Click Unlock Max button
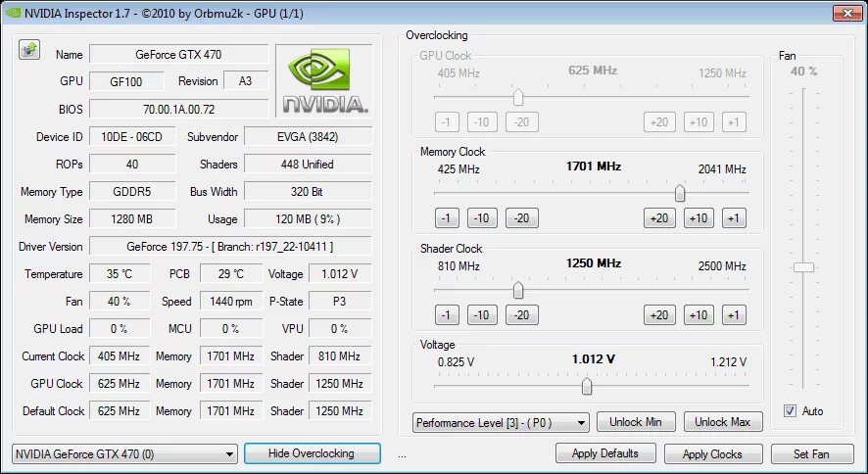This screenshot has width=868, height=474. [x=723, y=422]
